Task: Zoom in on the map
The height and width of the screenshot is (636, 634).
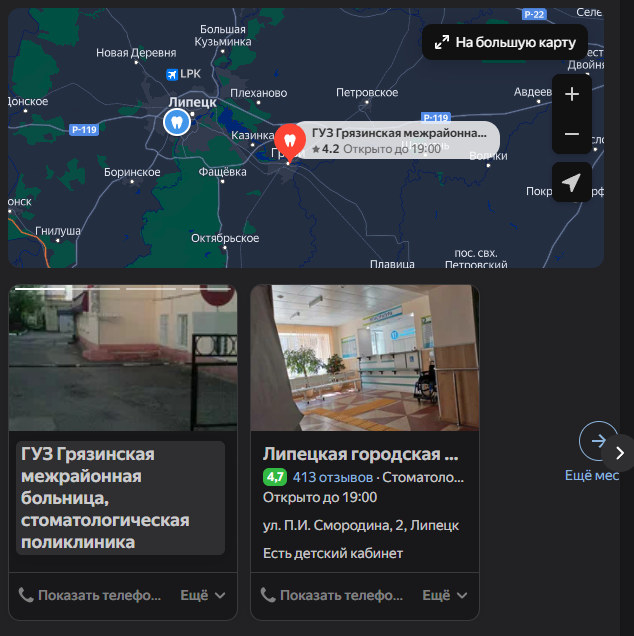Action: pos(572,94)
